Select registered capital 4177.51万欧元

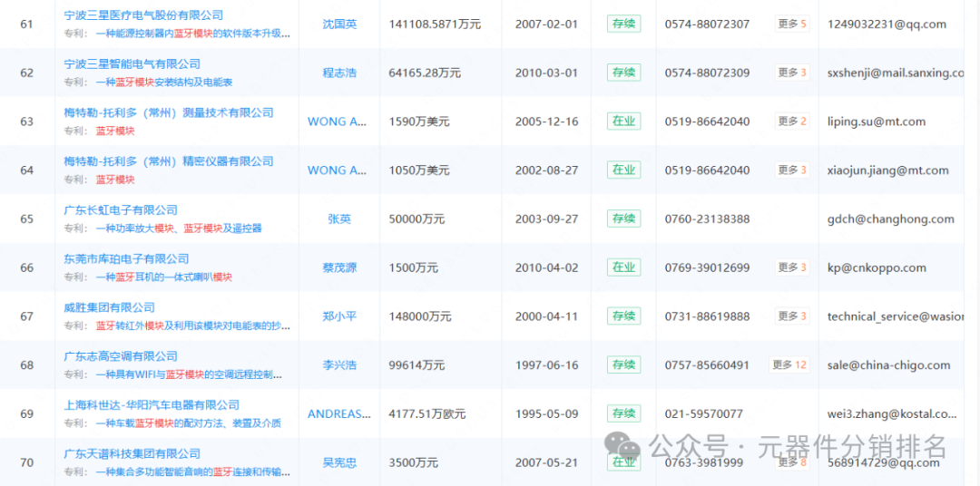click(x=426, y=414)
